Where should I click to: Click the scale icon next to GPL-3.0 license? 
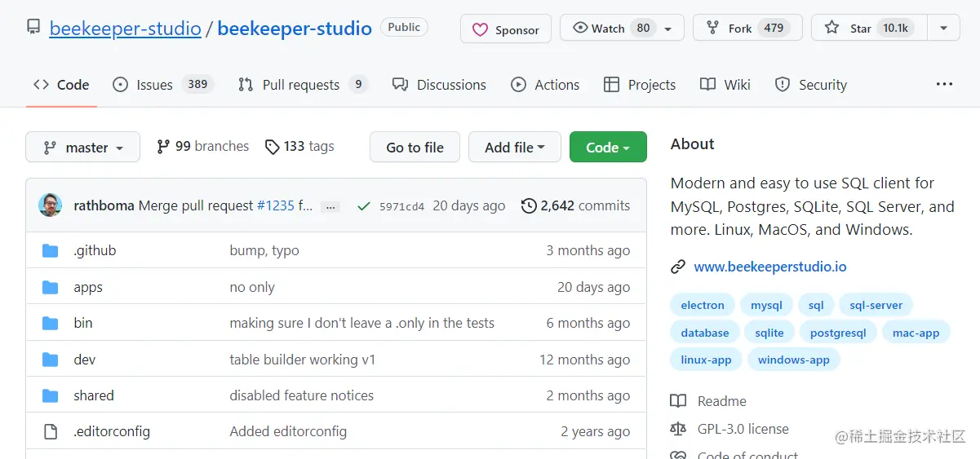pos(678,429)
